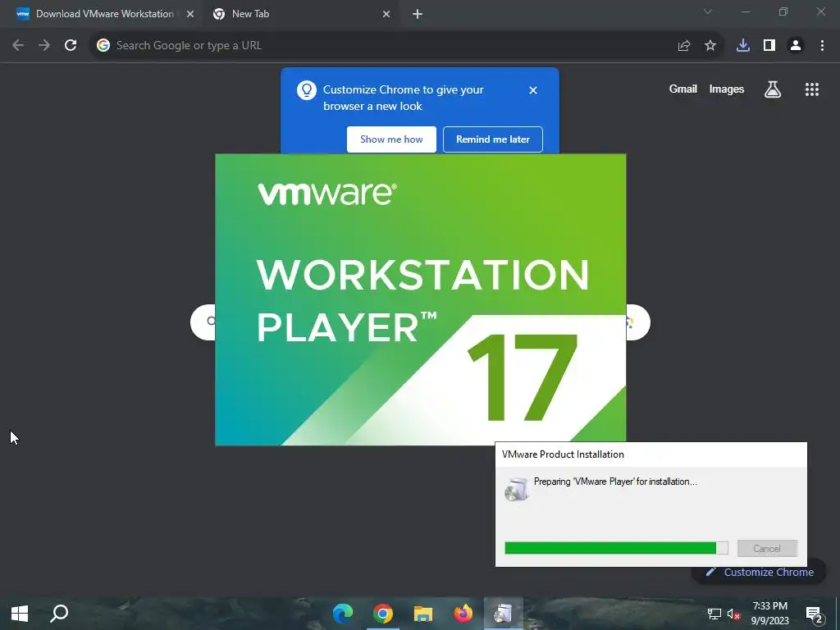This screenshot has height=630, width=840.
Task: Click the muted volume tray icon
Action: (734, 614)
